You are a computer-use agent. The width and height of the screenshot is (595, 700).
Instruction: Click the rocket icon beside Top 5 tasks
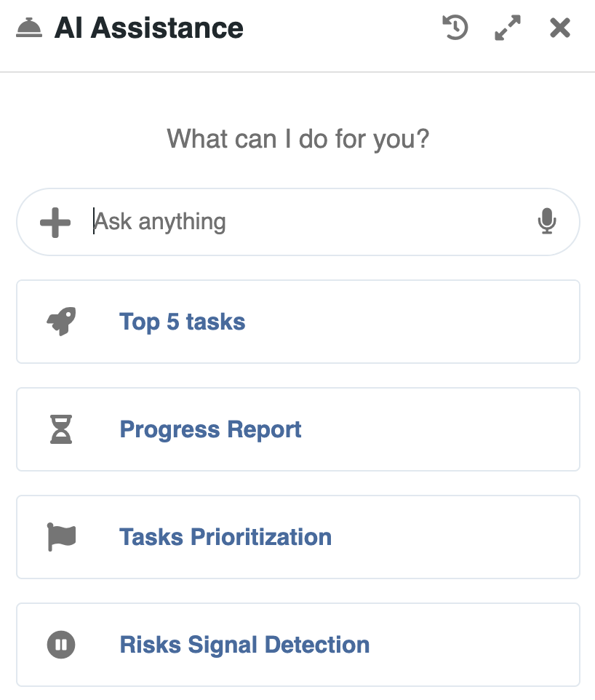point(61,322)
